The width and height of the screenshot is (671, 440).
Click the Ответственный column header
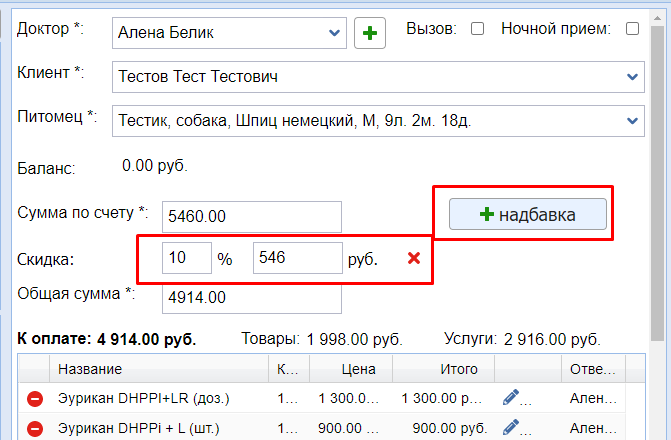[x=592, y=369]
